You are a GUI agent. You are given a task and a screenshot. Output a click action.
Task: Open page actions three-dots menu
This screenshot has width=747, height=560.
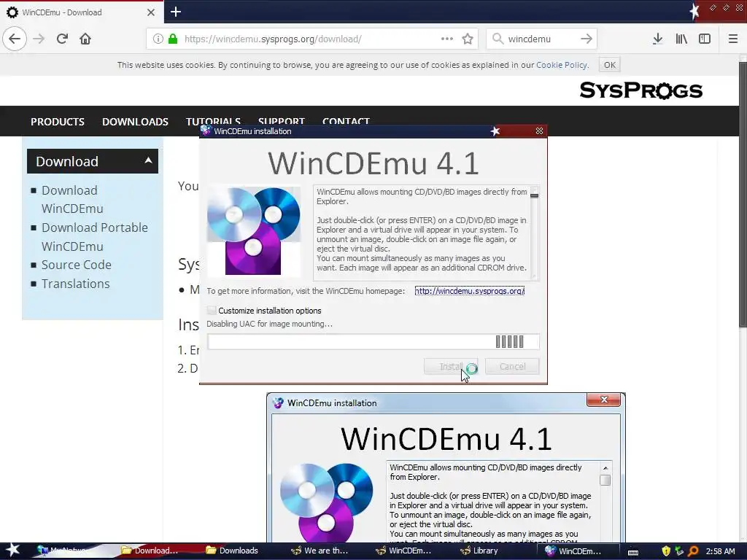[447, 39]
